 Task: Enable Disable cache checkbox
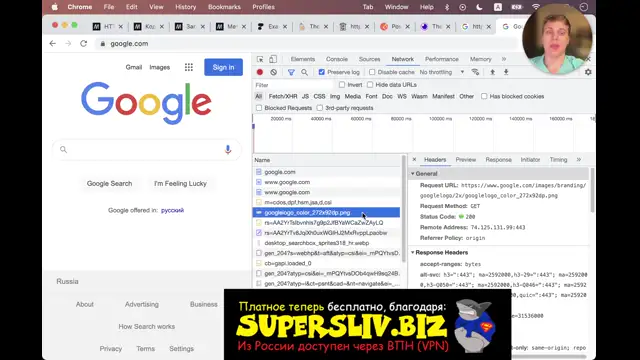[372, 72]
